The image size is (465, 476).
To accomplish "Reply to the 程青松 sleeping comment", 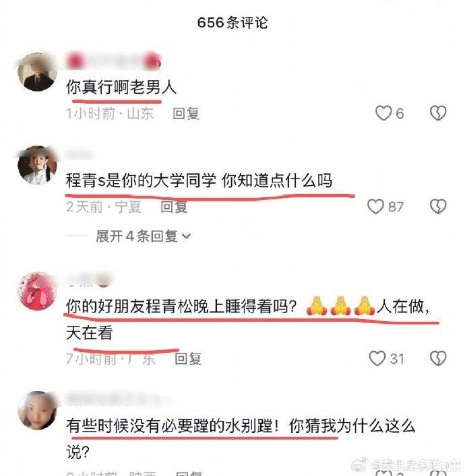I will pos(188,359).
